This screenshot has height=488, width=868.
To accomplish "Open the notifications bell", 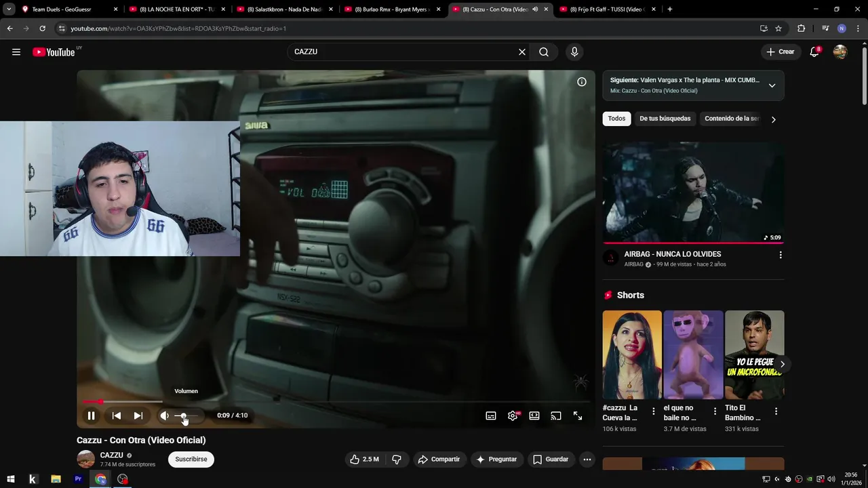I will [814, 52].
